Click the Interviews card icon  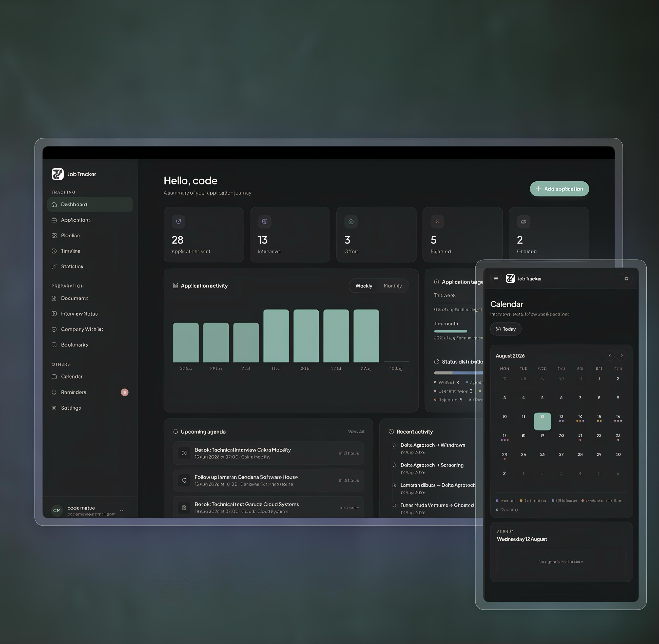click(x=265, y=221)
